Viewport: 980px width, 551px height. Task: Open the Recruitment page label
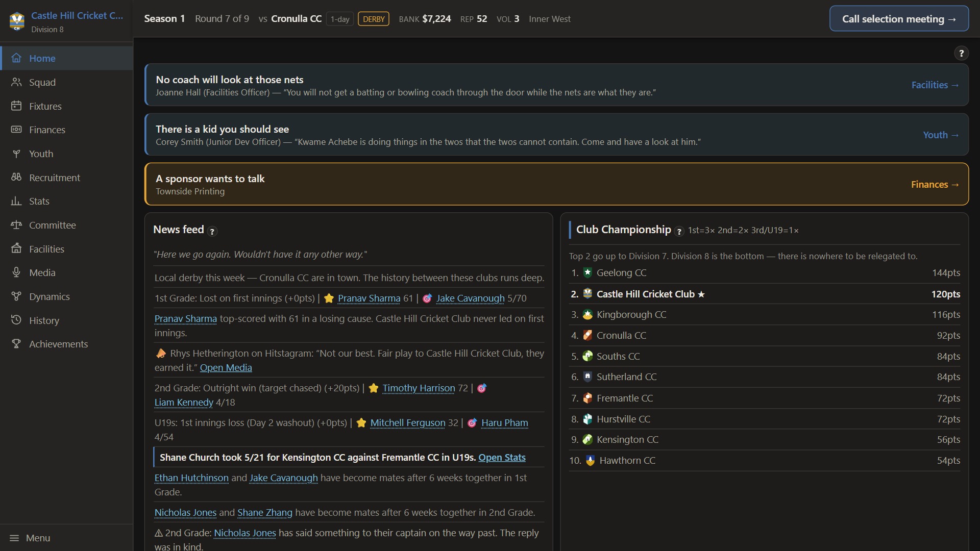click(55, 178)
